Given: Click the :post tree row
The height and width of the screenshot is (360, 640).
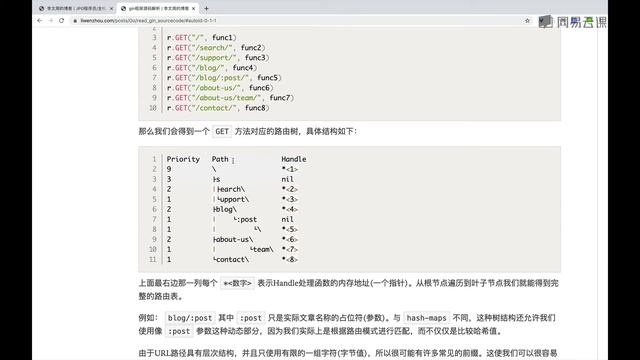Looking at the screenshot, I should [x=245, y=219].
